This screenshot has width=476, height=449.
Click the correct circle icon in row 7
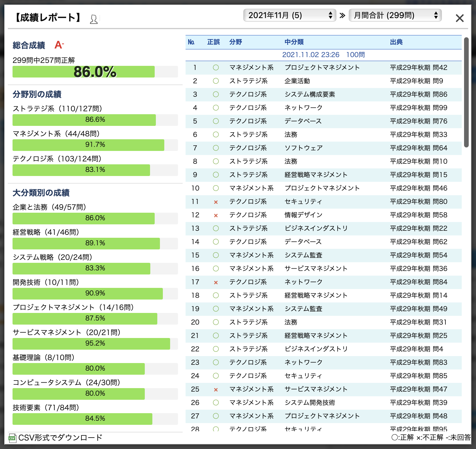[216, 148]
